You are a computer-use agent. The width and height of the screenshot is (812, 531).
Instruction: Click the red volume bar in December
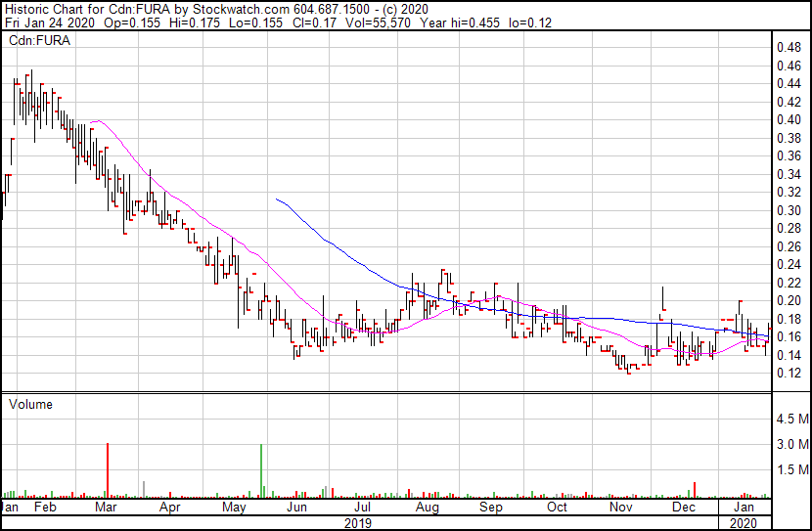695,489
